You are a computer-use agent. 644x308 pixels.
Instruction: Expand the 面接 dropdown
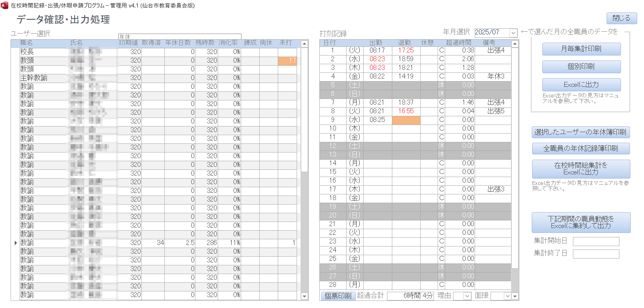(507, 296)
